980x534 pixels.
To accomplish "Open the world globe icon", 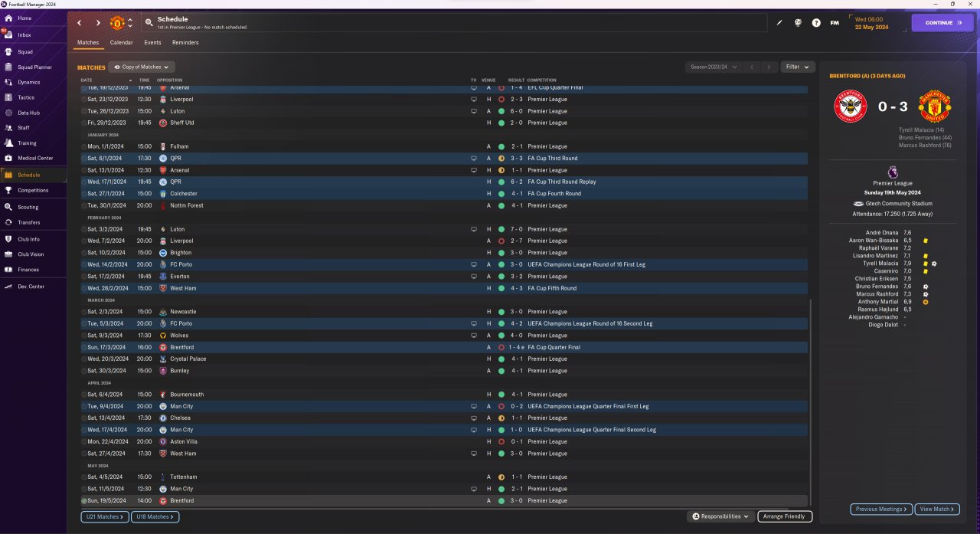I will (798, 23).
